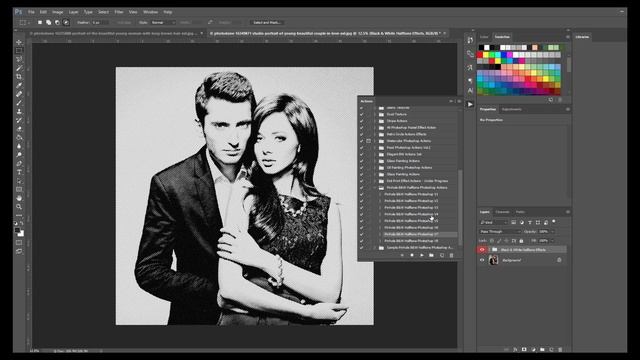Add layer mask icon in Layers panel
Screen dimensions: 640x360
click(x=524, y=350)
